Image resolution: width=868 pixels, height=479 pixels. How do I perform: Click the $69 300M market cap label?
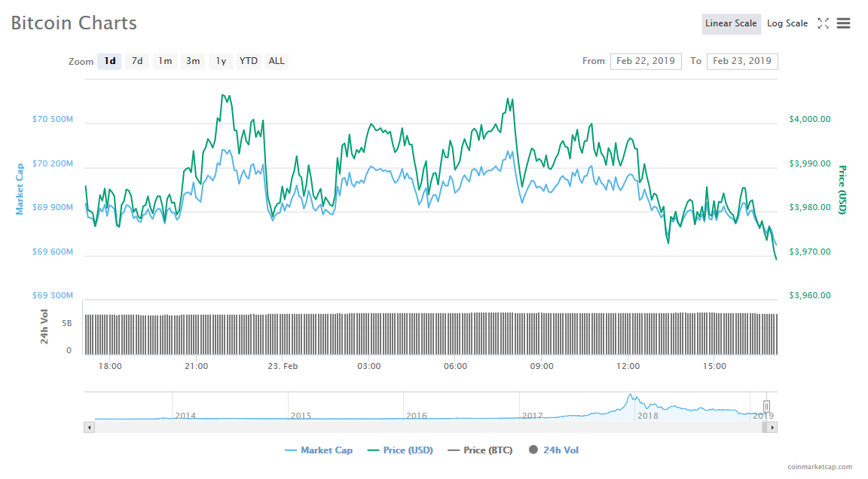tap(53, 295)
